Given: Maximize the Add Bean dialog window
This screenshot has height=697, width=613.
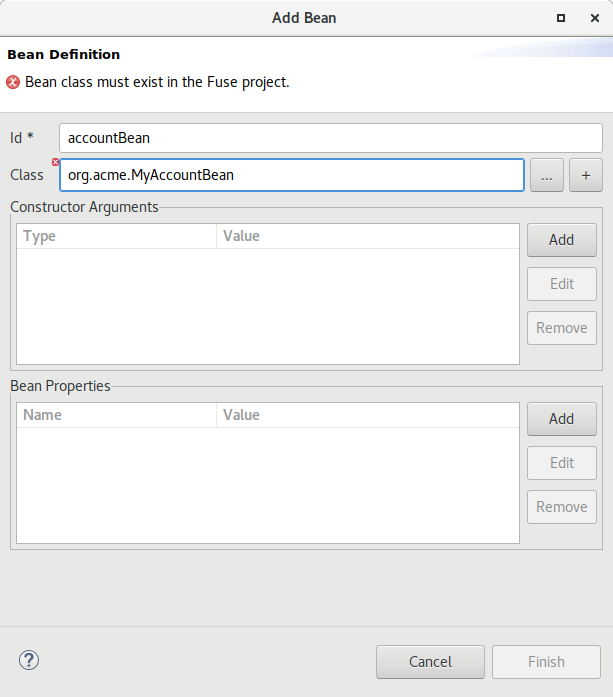Looking at the screenshot, I should click(561, 18).
